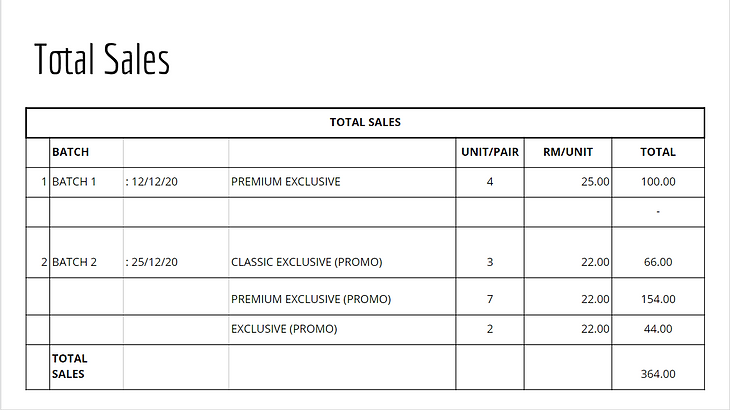The width and height of the screenshot is (730, 410).
Task: Select the 12/12/20 date cell
Action: tap(176, 182)
